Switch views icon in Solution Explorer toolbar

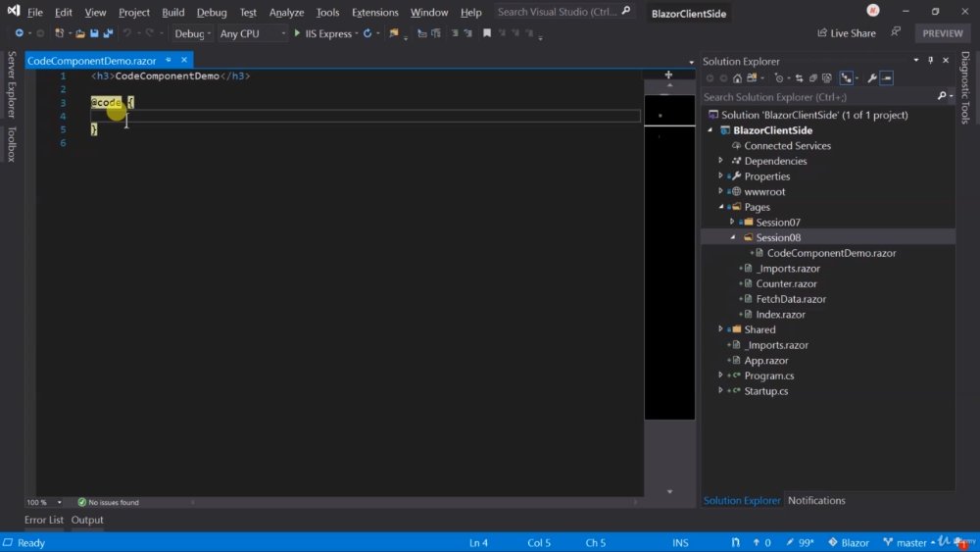coord(752,78)
